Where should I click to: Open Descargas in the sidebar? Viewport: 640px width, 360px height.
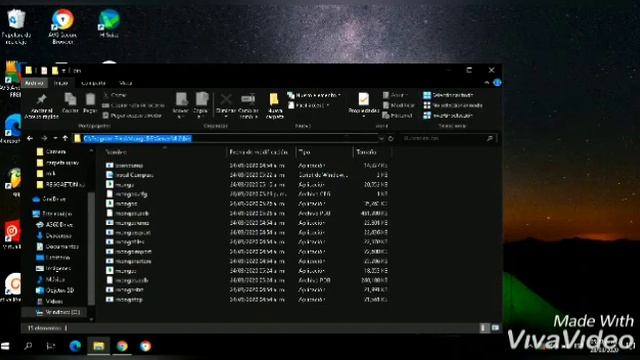pyautogui.click(x=58, y=236)
